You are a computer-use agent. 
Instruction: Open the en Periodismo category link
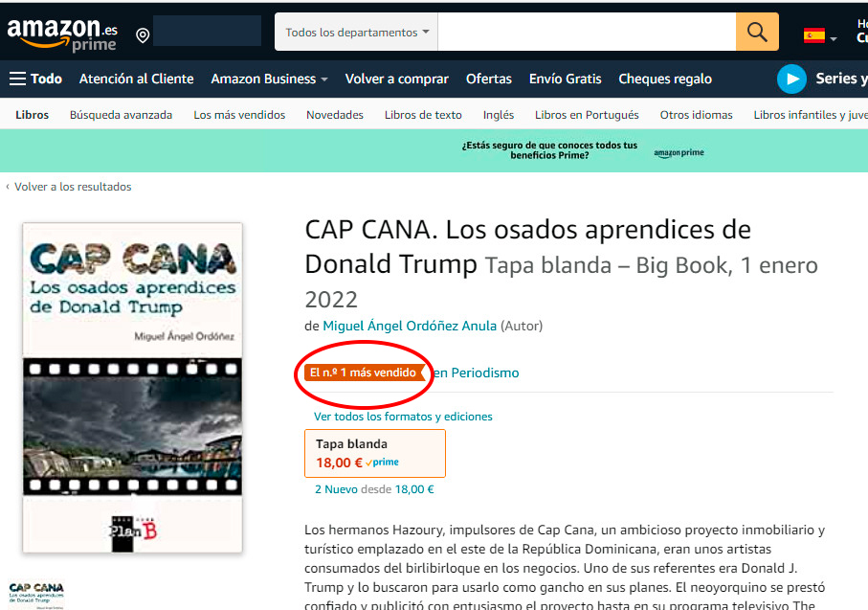(x=476, y=373)
